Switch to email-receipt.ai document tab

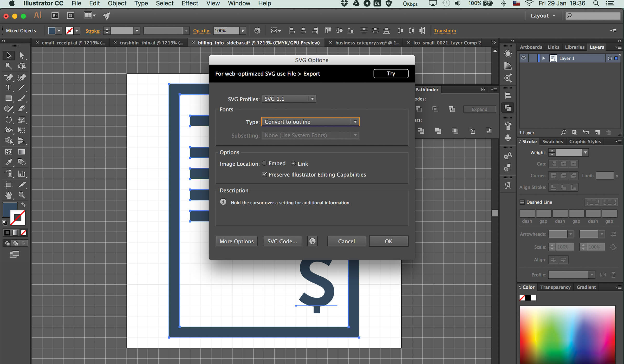(73, 43)
